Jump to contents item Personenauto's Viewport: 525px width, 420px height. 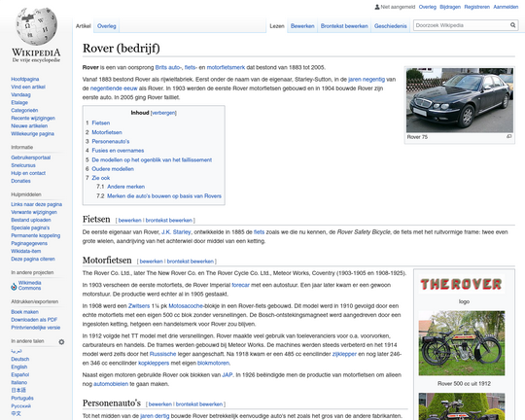tap(111, 141)
